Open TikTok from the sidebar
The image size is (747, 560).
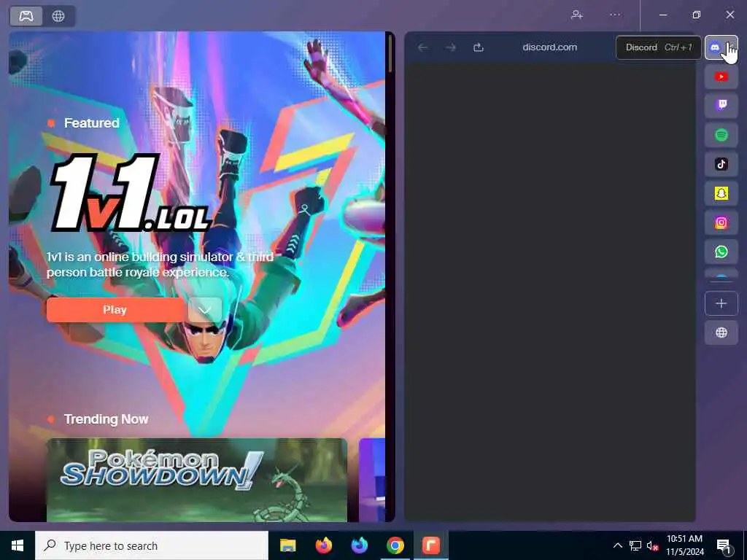pyautogui.click(x=721, y=164)
